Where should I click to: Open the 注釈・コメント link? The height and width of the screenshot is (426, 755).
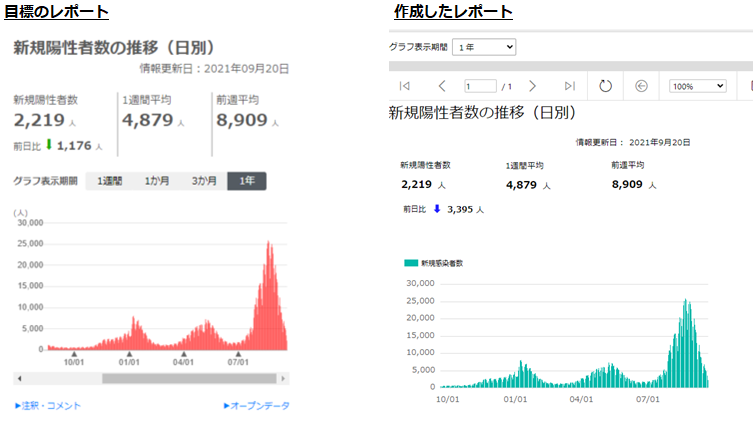click(x=48, y=406)
